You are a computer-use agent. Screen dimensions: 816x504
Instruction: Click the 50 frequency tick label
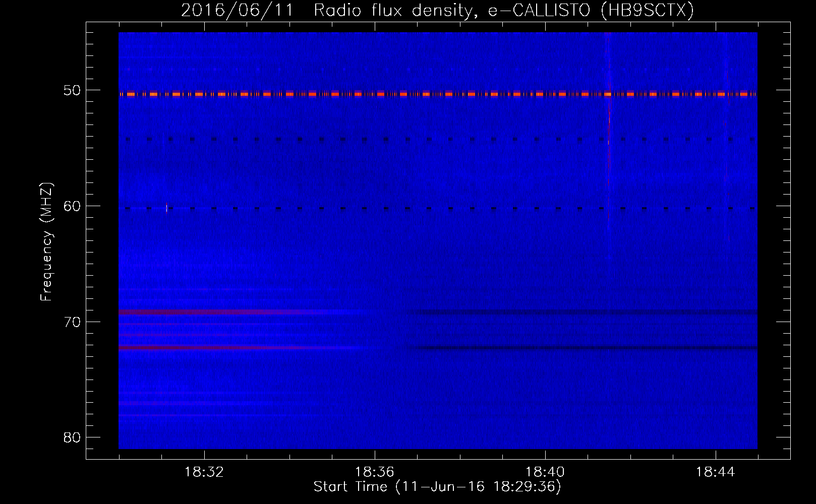click(73, 90)
